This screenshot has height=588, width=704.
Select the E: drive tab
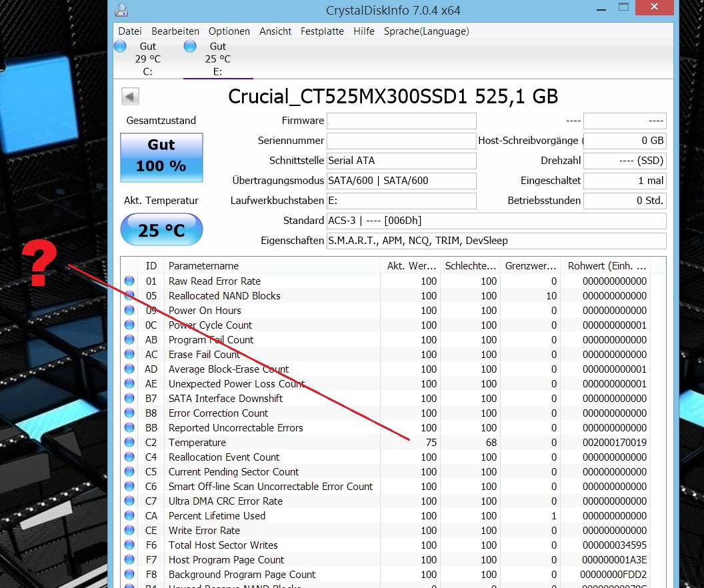(x=218, y=59)
